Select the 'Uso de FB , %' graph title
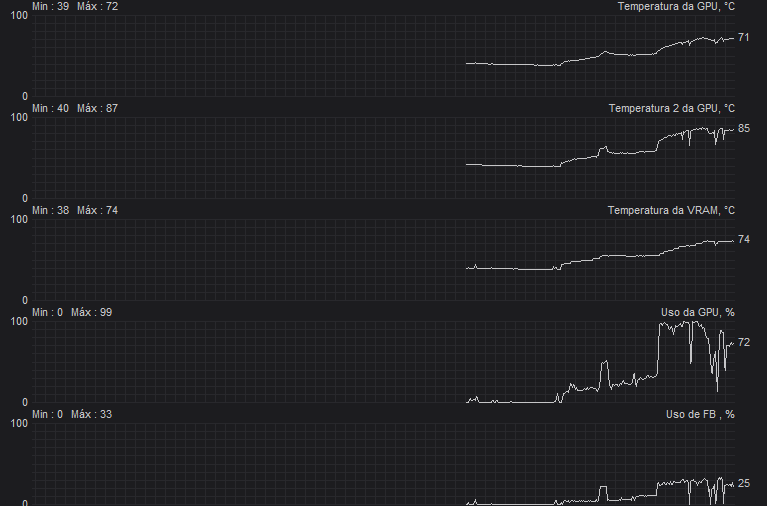This screenshot has height=506, width=768. 700,414
